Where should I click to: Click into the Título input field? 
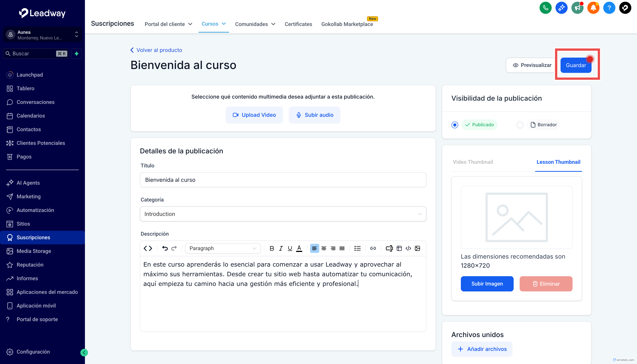click(x=283, y=180)
